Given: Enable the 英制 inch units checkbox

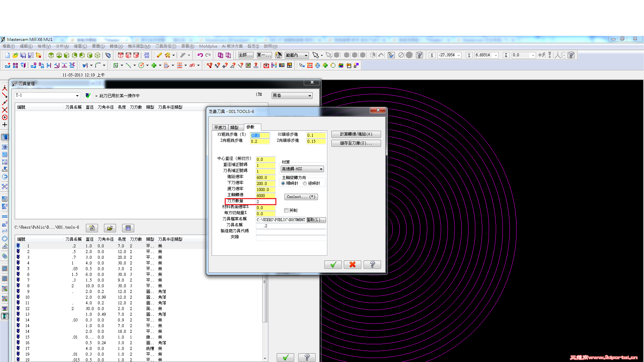Looking at the screenshot, I should pos(286,210).
